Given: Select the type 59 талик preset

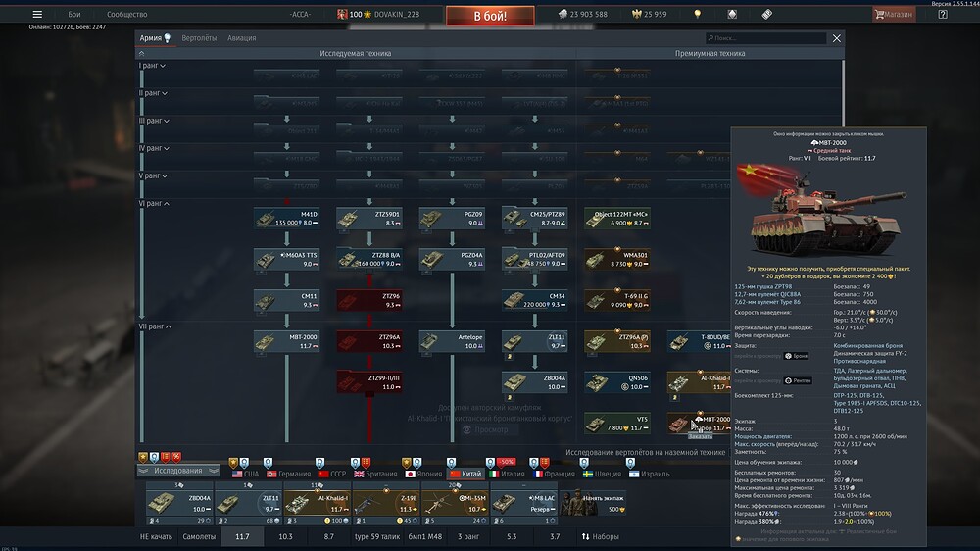Looking at the screenshot, I should 377,536.
